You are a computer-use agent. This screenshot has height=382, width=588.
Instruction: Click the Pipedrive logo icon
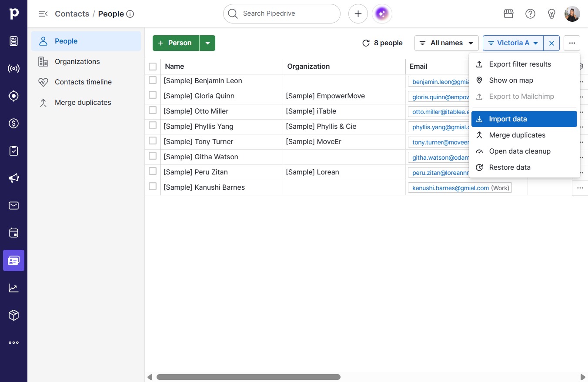(x=13, y=13)
